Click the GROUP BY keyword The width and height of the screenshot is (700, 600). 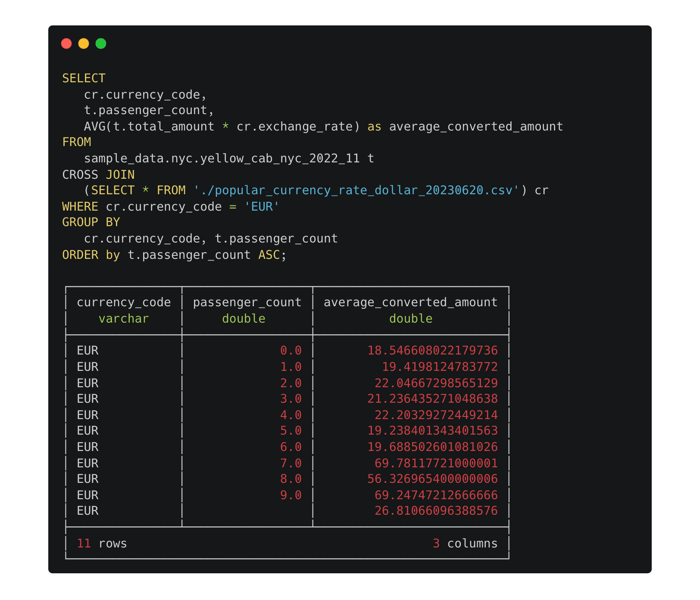(91, 222)
